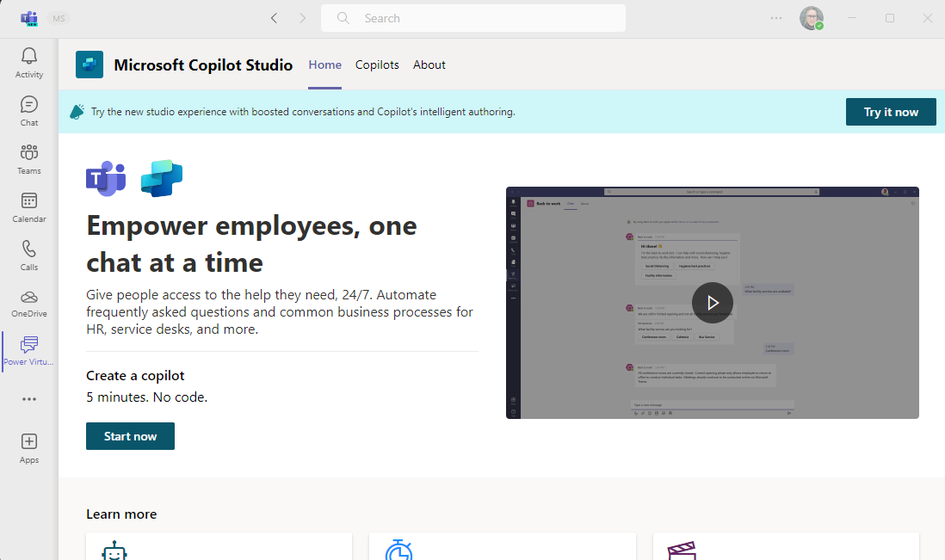
Task: Click the 'Empower employees, one chat at a time' headline
Action: pos(252,244)
